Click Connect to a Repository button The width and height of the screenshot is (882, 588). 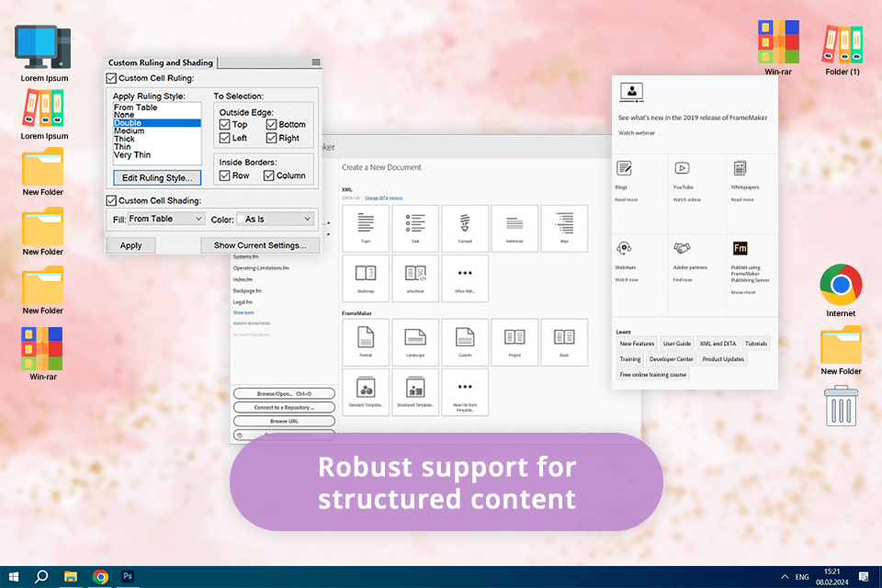click(284, 407)
